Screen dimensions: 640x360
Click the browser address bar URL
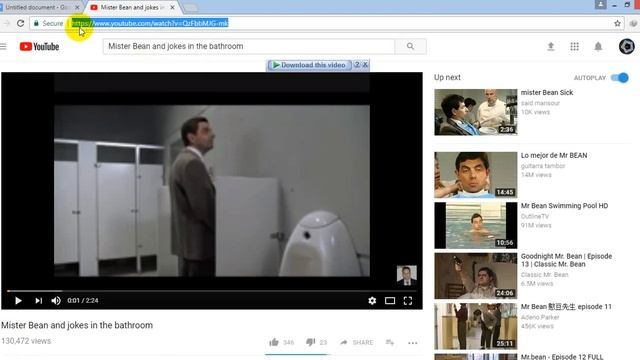pyautogui.click(x=150, y=23)
